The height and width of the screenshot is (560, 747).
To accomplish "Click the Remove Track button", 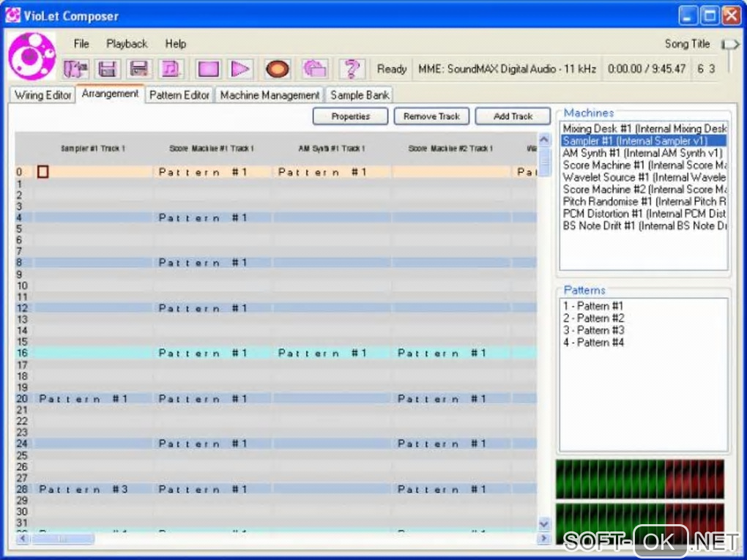I will tap(431, 116).
